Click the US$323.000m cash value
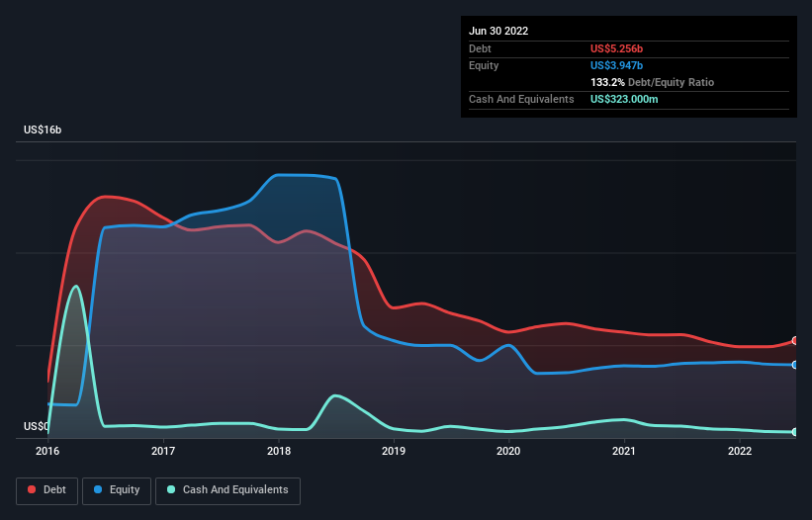Viewport: 812px width, 520px height. (x=624, y=99)
